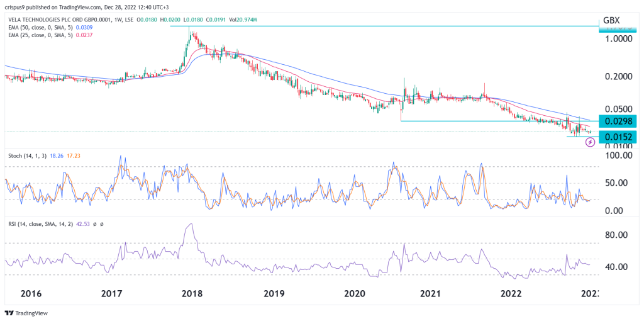Click the 2016 time axis label
The height and width of the screenshot is (321, 644).
coord(31,294)
